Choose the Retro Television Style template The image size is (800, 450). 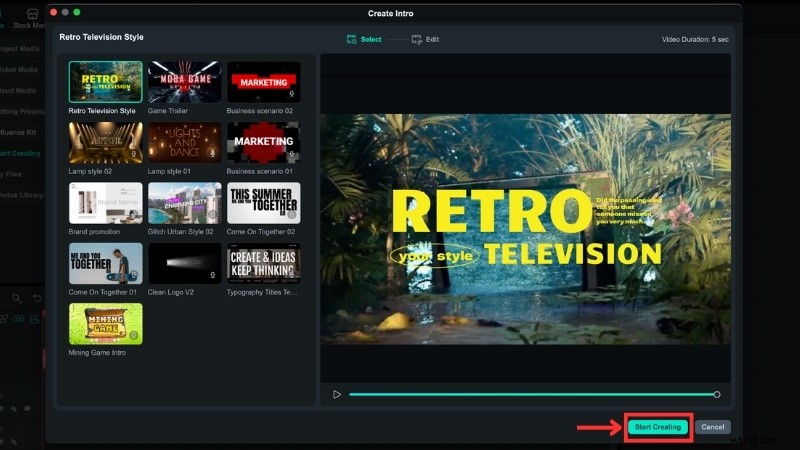[105, 82]
